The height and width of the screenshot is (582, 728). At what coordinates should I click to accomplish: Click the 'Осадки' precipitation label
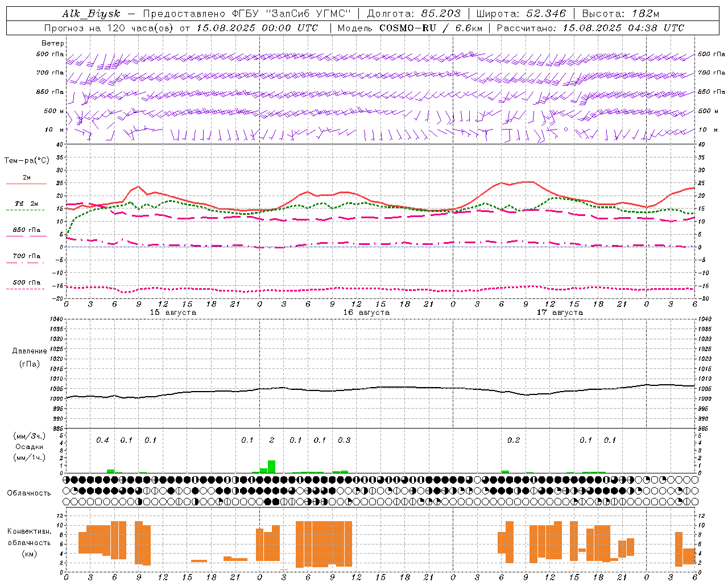click(29, 447)
